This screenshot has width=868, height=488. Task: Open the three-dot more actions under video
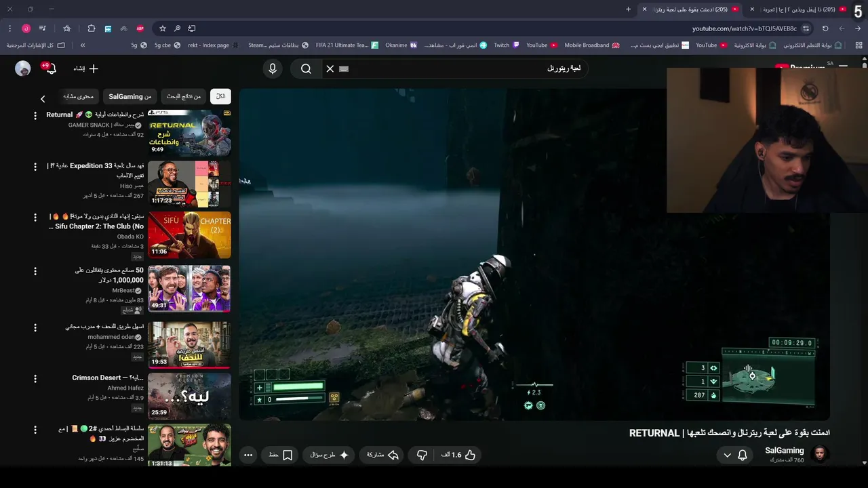[x=248, y=455]
